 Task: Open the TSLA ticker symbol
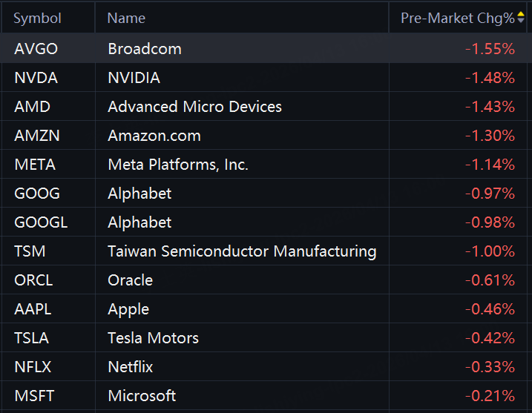(31, 338)
